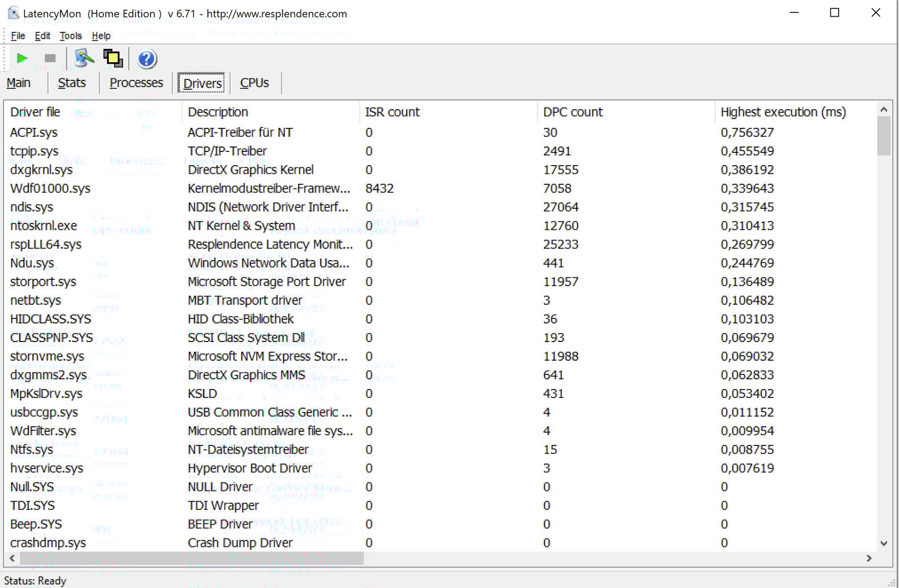Open the Help menu
This screenshot has width=899, height=588.
click(101, 36)
